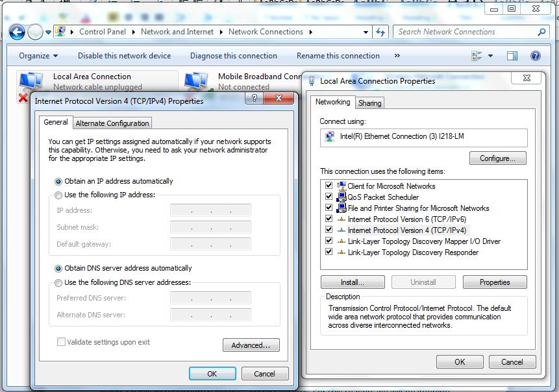Image resolution: width=559 pixels, height=392 pixels.
Task: Switch to the Networking tab
Action: pos(332,102)
